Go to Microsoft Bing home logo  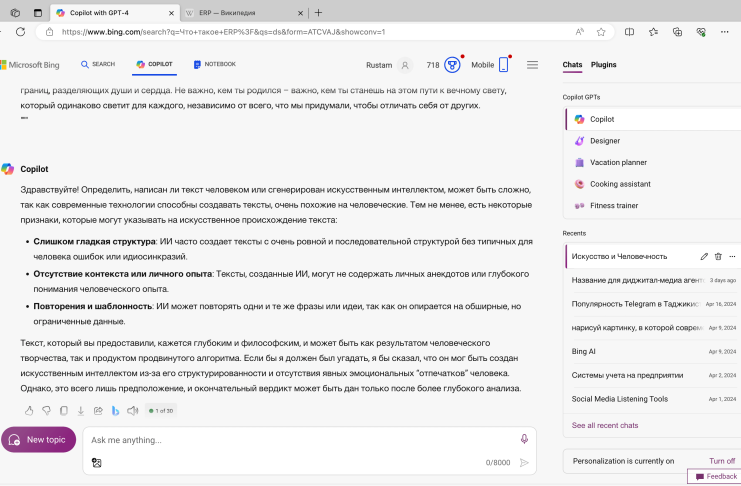click(x=30, y=65)
